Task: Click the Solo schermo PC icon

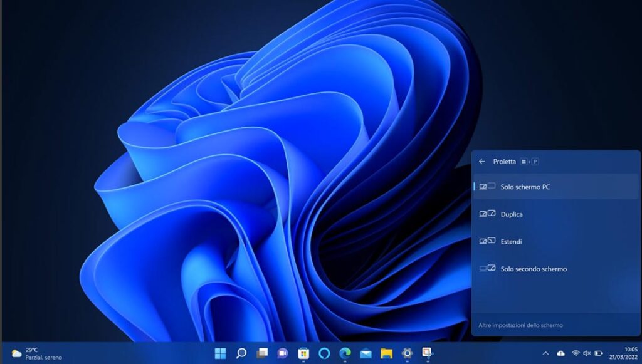Action: (487, 187)
